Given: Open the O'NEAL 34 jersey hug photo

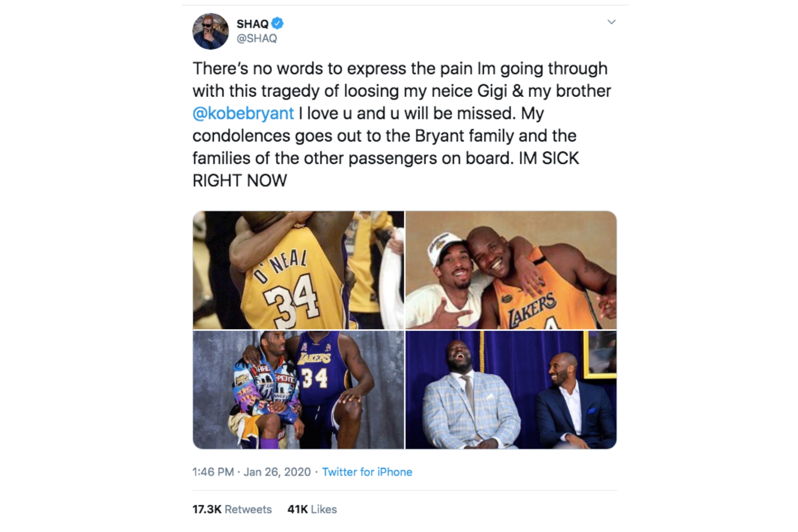Looking at the screenshot, I should (x=298, y=270).
